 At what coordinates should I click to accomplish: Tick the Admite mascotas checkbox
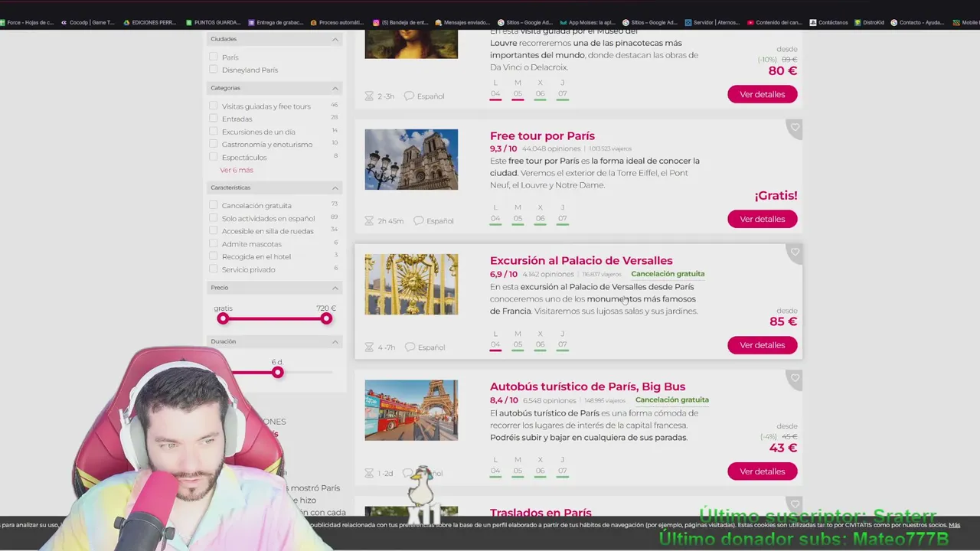pyautogui.click(x=214, y=243)
